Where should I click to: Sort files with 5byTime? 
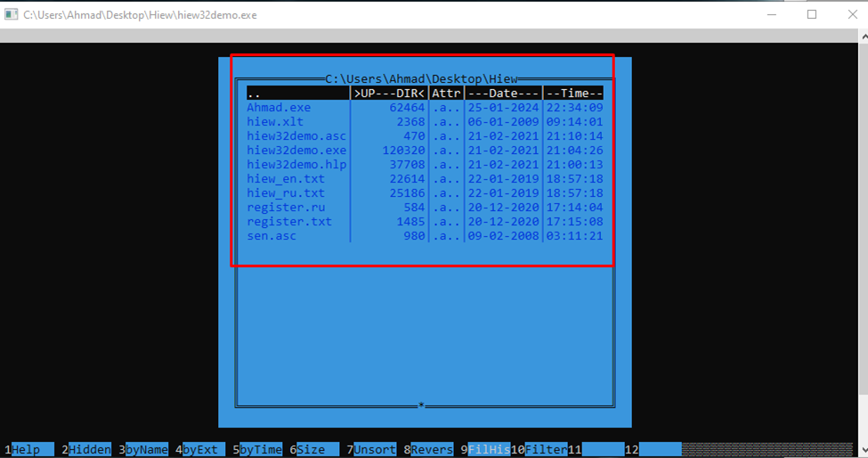click(x=257, y=449)
